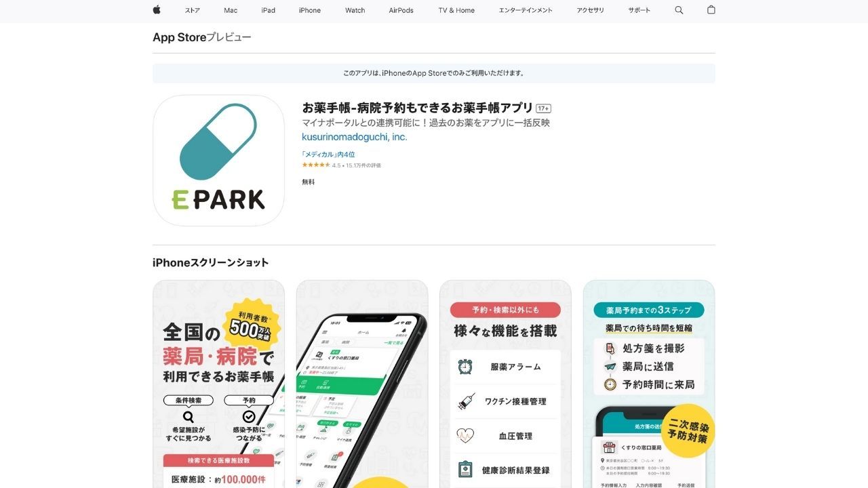
Task: Click the ワクチン接種管理 syringe icon
Action: (x=465, y=401)
